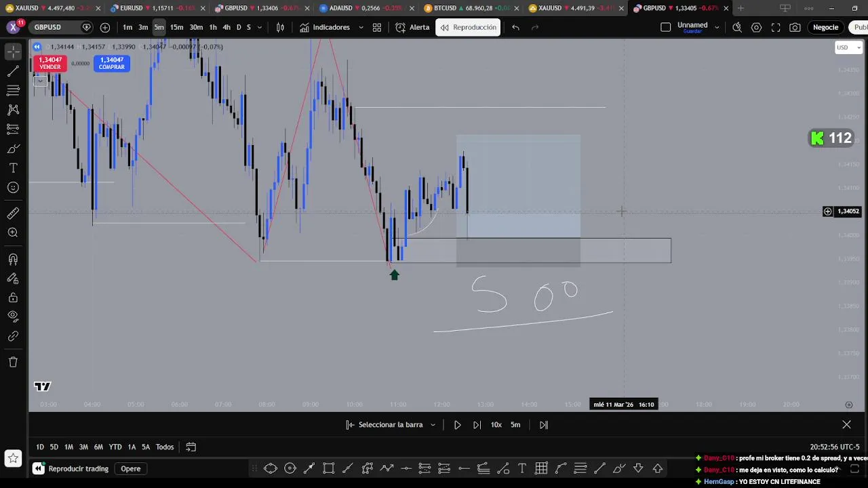
Task: Change the 10x replay speed
Action: (496, 425)
